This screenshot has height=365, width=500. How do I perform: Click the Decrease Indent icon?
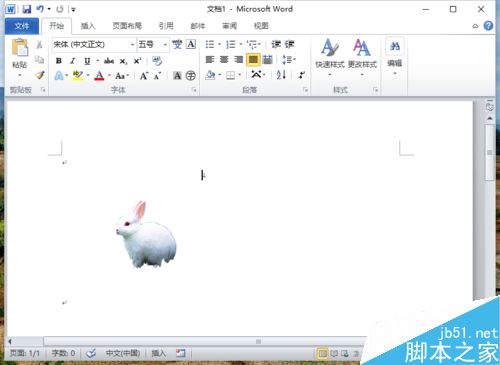point(276,44)
